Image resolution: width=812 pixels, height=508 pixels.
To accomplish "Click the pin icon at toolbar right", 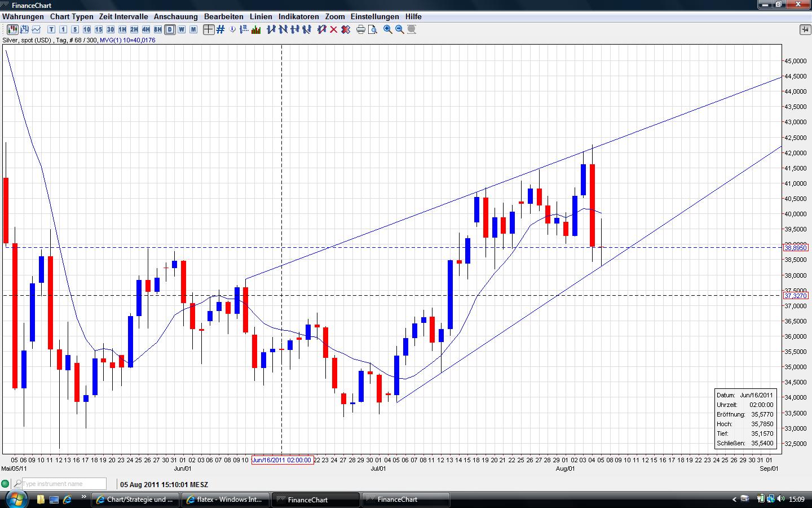I will 805,29.
